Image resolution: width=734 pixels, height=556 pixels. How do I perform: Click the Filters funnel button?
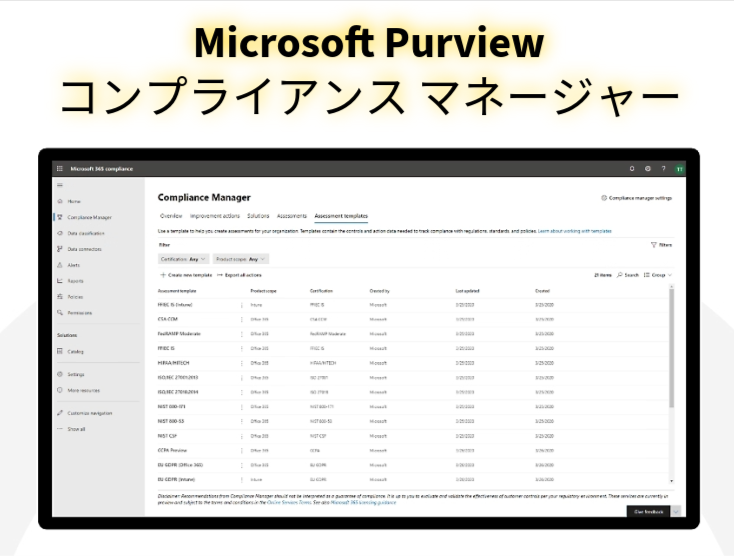point(661,245)
